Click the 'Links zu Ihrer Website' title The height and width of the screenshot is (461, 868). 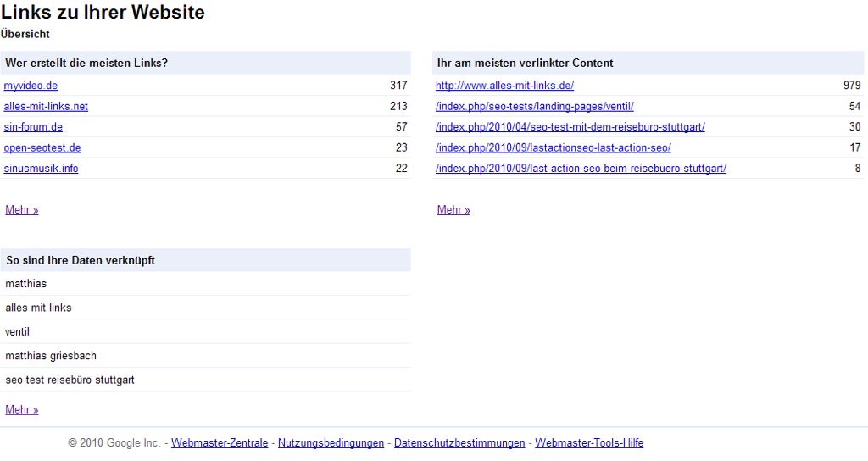coord(103,12)
